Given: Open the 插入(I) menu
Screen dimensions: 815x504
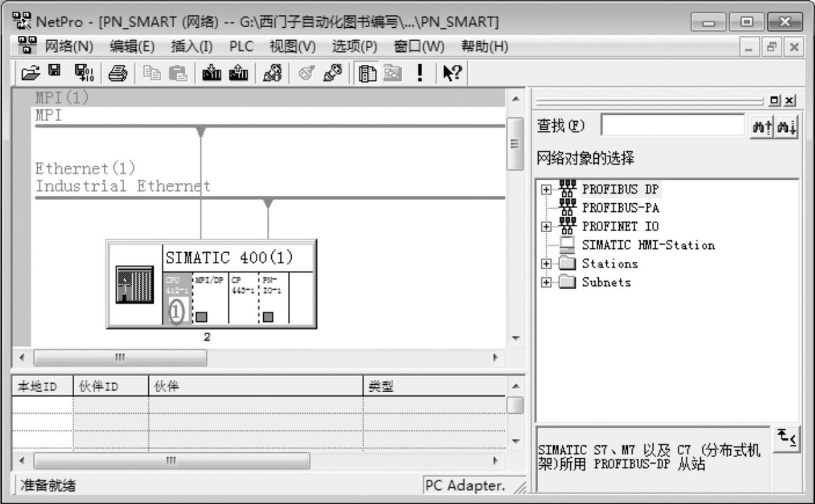Looking at the screenshot, I should 192,47.
